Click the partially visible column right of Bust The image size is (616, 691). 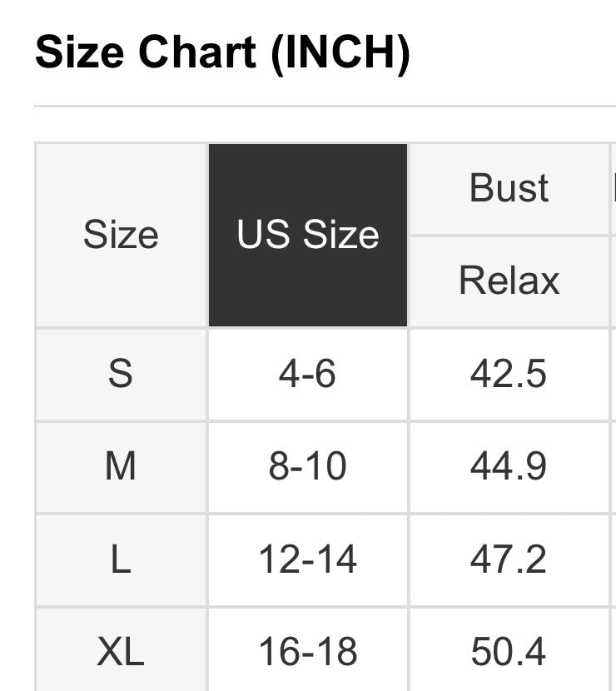(614, 189)
